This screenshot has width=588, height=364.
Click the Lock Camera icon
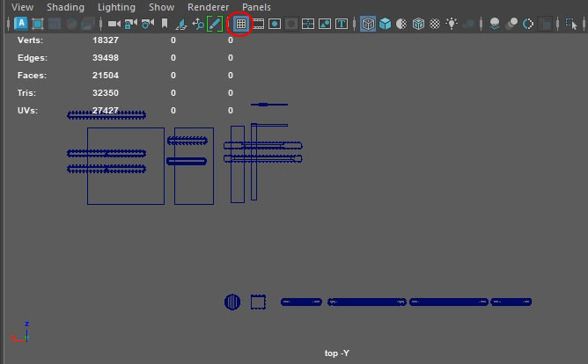pyautogui.click(x=130, y=24)
